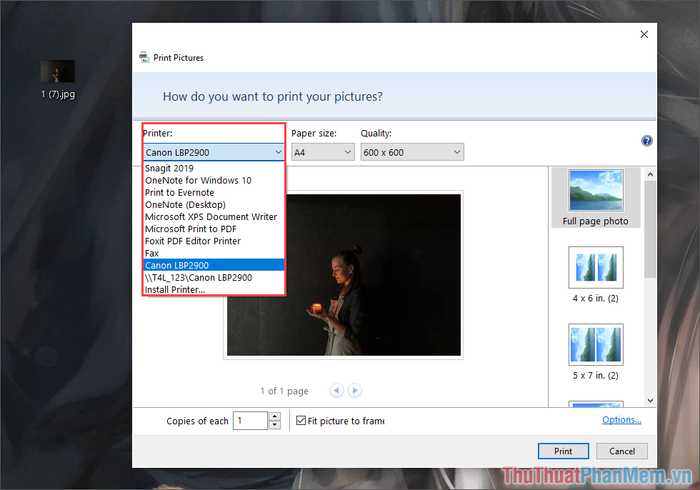The width and height of the screenshot is (700, 490).
Task: Open the Quality 600 x 600 dropdown
Action: click(412, 152)
